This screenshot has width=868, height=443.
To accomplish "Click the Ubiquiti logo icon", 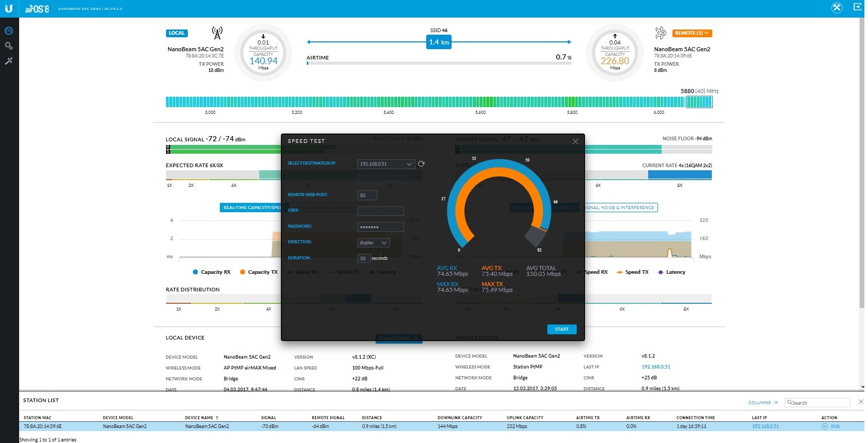I will coord(9,8).
